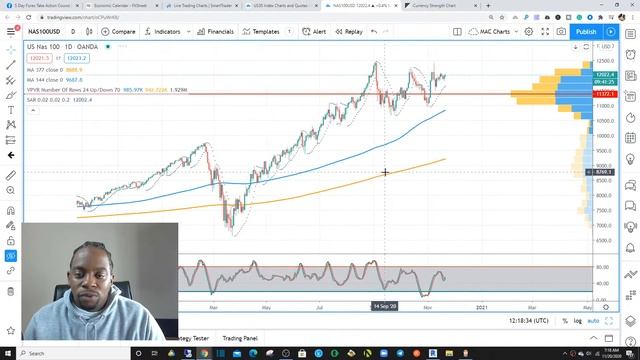Create an Alert from top toolbar
Image resolution: width=640 pixels, height=360 pixels.
[x=314, y=32]
